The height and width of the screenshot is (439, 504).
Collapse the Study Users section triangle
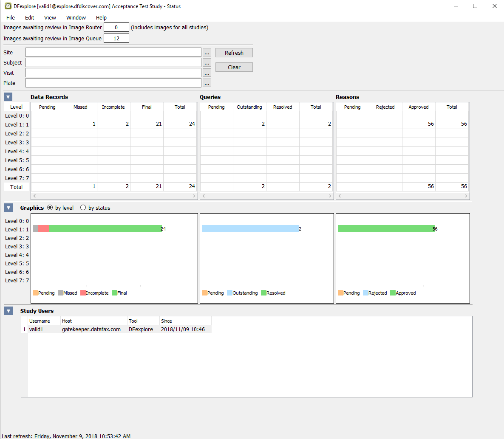pyautogui.click(x=8, y=311)
